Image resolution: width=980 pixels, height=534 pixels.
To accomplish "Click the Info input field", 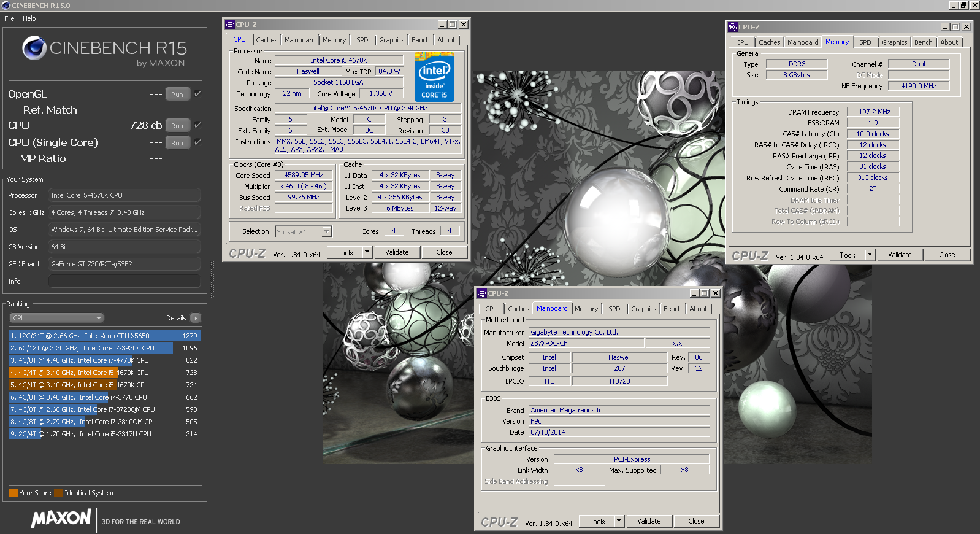I will [124, 281].
